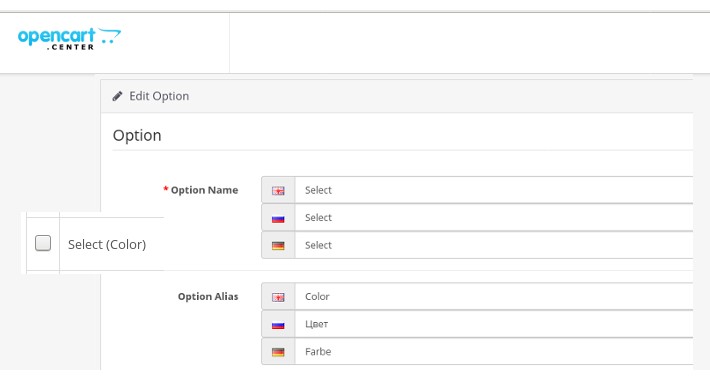Viewport: 710px width, 380px height.
Task: Focus the Russian Option Name field
Action: tap(494, 217)
